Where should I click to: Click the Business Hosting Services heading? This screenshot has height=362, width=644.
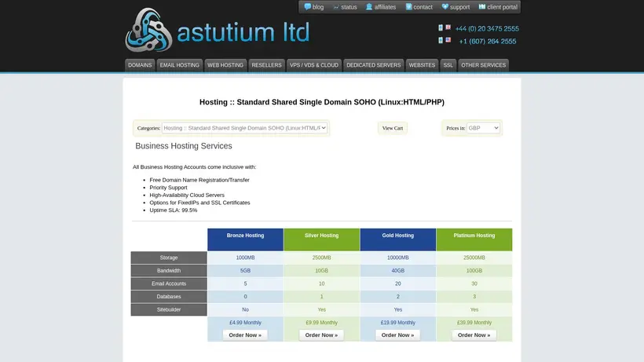[x=184, y=146]
